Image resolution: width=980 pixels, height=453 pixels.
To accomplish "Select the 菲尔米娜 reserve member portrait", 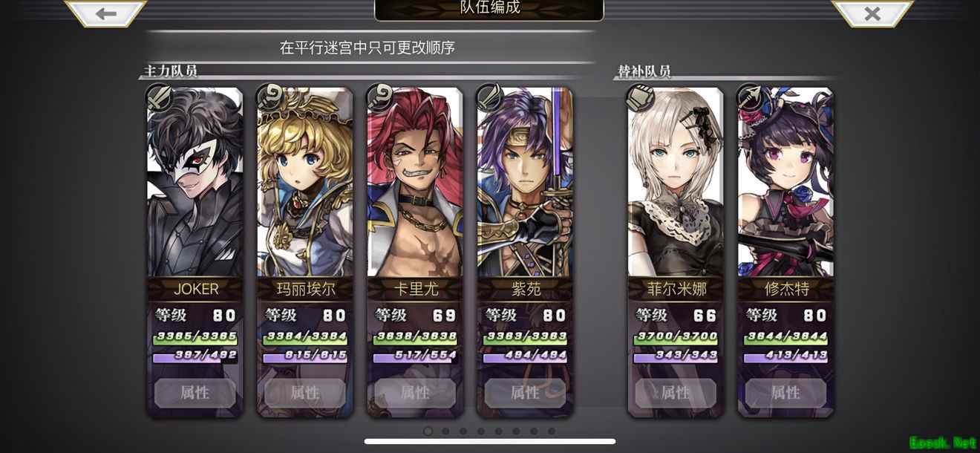I will pyautogui.click(x=676, y=182).
